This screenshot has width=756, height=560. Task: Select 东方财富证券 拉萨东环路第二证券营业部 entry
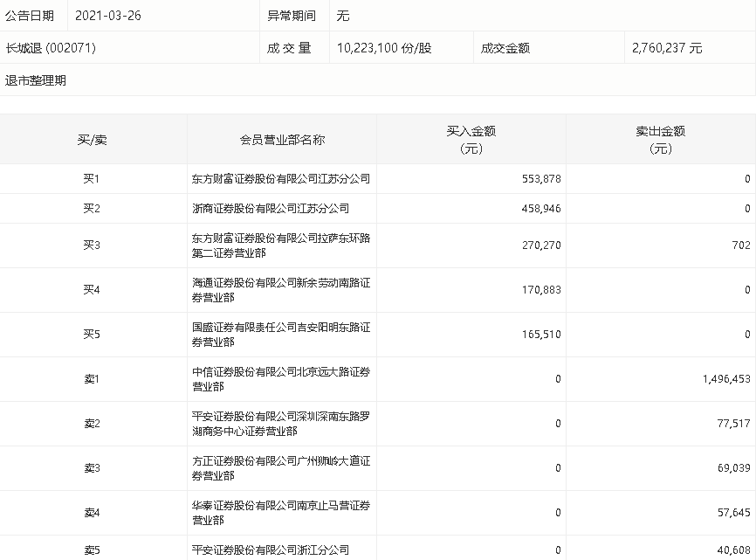coord(281,245)
